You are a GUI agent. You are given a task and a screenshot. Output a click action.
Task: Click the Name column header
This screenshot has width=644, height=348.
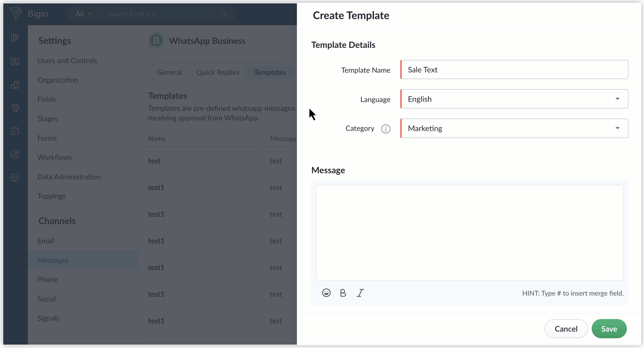(157, 138)
